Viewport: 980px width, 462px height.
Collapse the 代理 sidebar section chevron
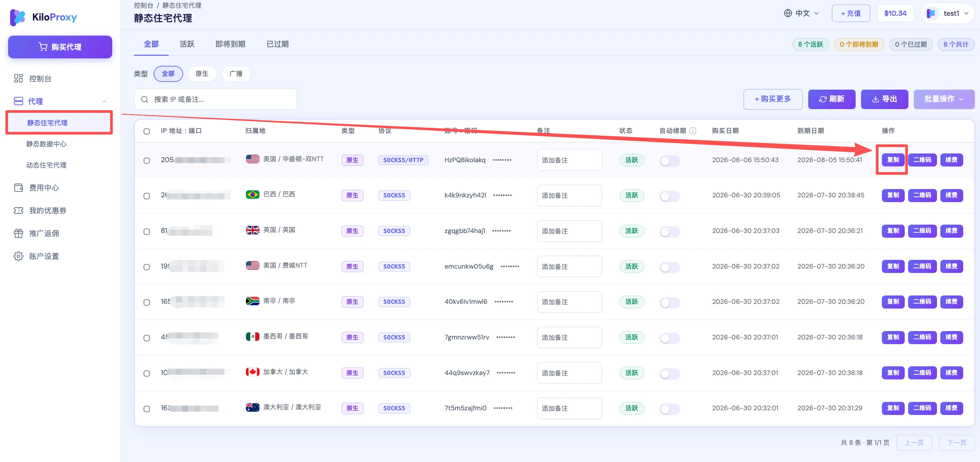click(104, 101)
